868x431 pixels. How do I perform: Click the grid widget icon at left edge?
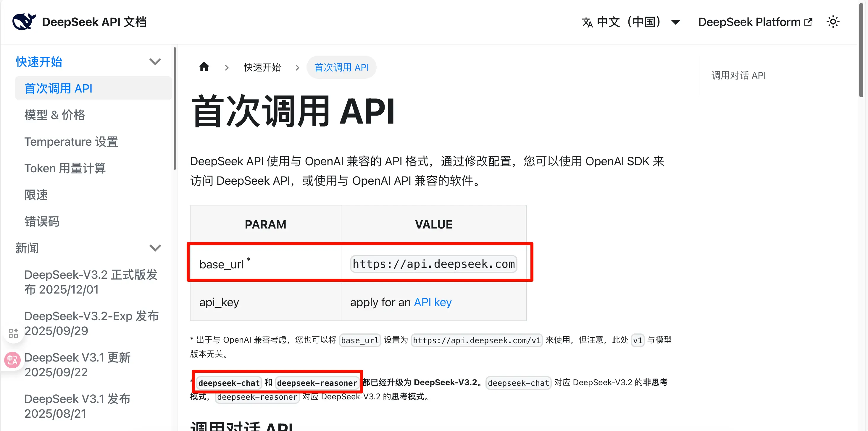click(13, 333)
